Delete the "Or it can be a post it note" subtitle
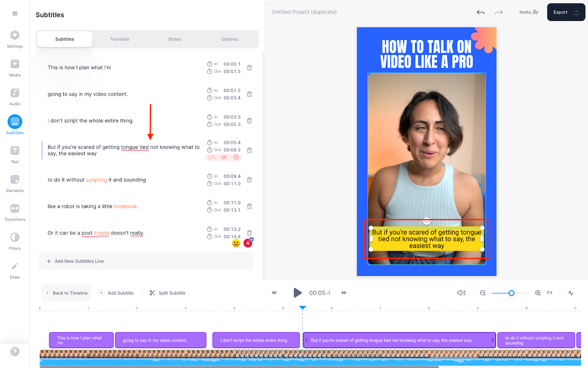The image size is (588, 368). pyautogui.click(x=250, y=233)
